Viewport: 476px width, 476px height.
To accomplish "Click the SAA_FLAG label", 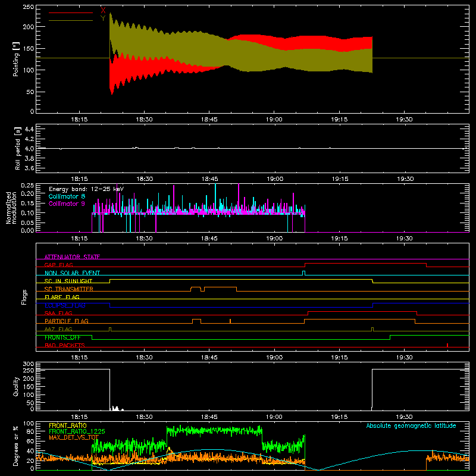I will coord(58,313).
